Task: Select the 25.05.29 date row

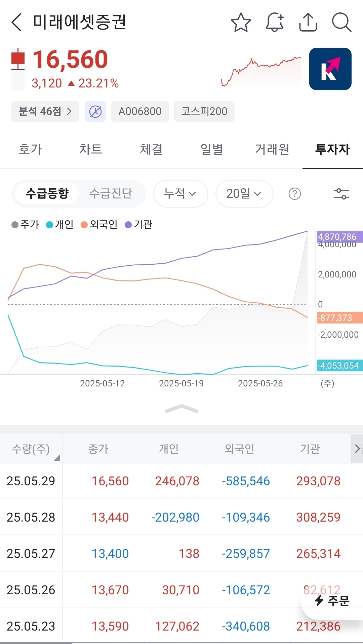Action: coord(182,481)
